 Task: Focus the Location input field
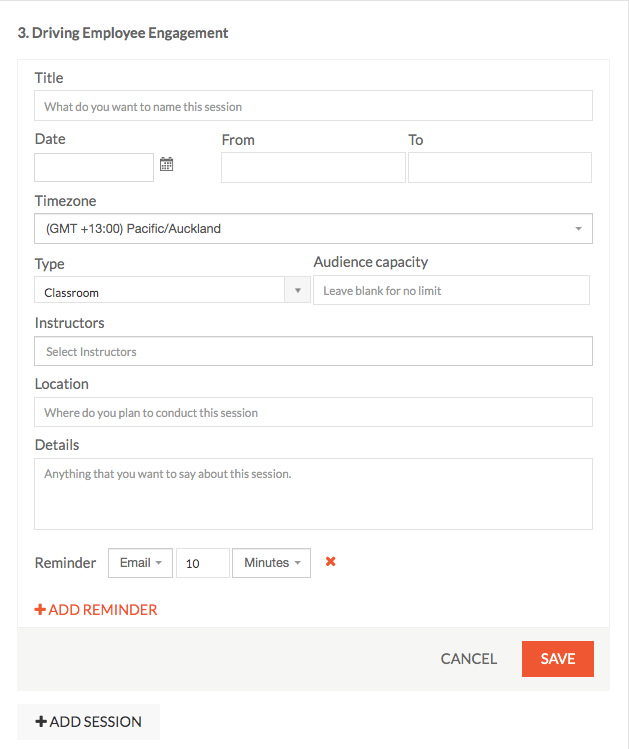[313, 412]
